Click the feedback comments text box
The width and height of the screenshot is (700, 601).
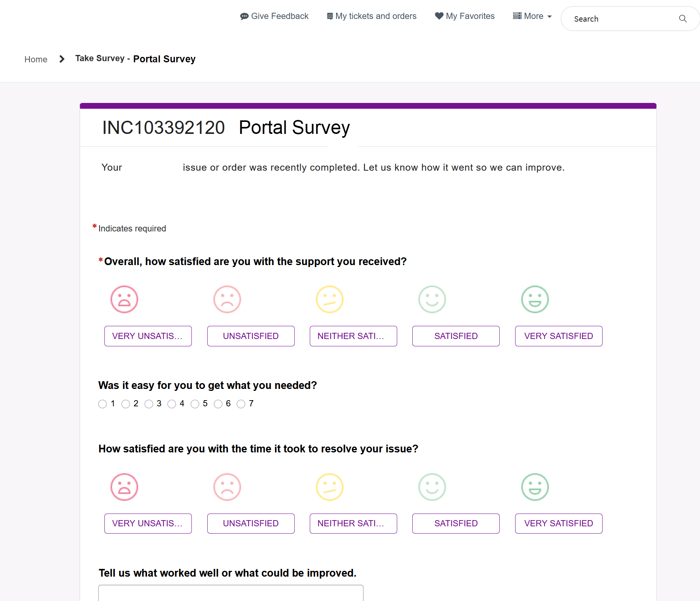(x=230, y=593)
